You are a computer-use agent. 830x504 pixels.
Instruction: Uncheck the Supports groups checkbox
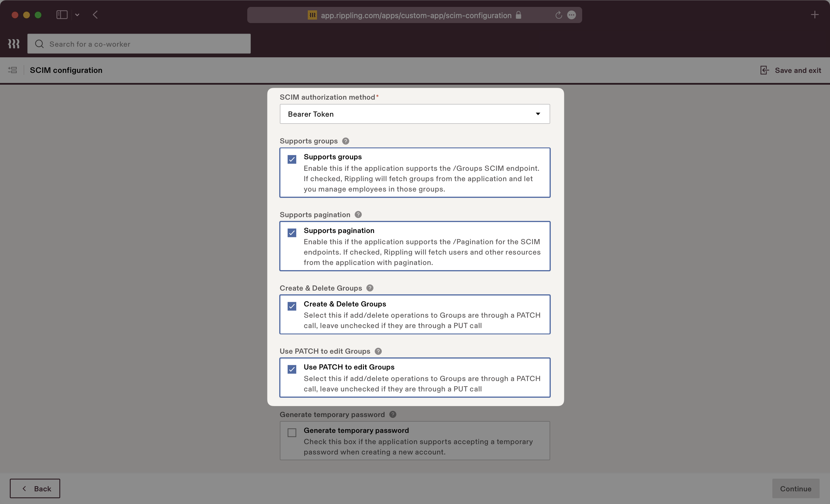point(292,159)
